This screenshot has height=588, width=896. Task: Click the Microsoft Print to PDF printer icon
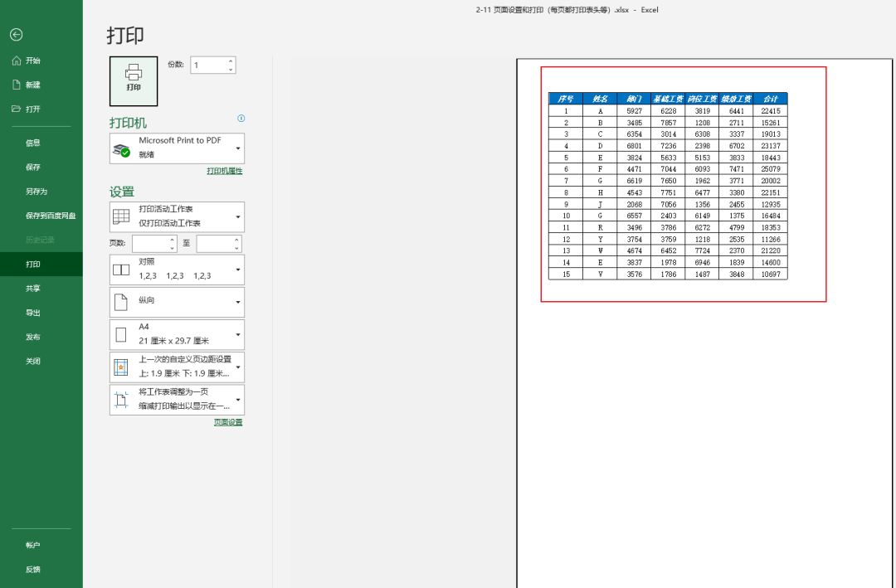pyautogui.click(x=121, y=150)
